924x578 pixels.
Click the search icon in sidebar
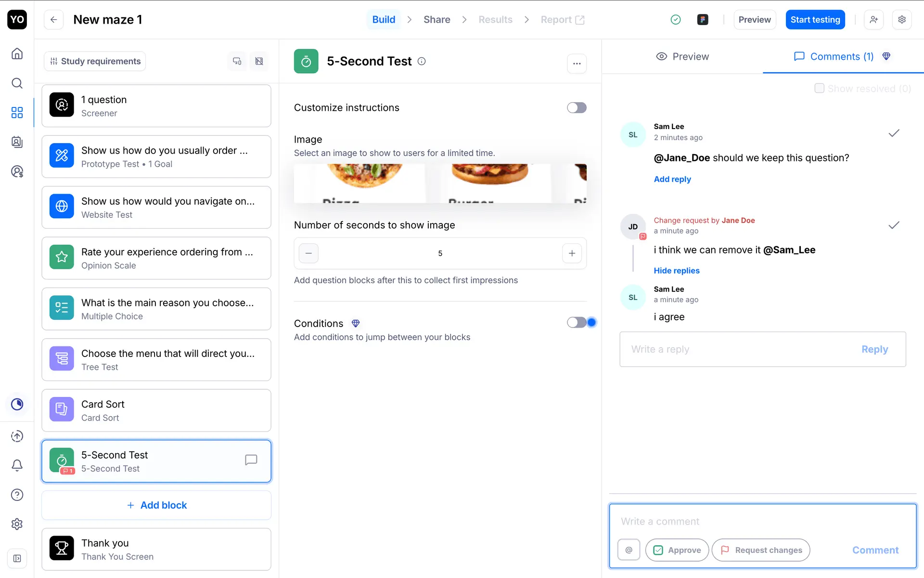coord(17,83)
